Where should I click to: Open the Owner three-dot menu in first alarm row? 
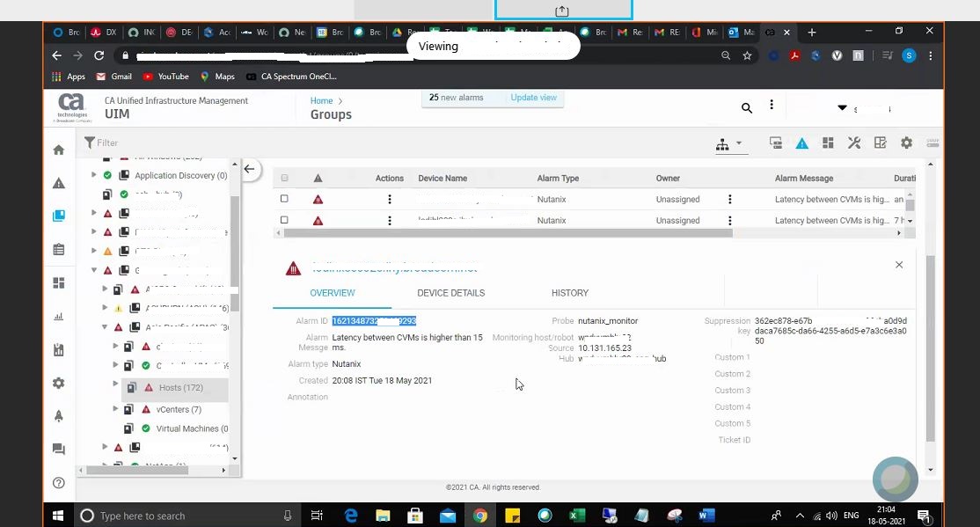(x=729, y=200)
